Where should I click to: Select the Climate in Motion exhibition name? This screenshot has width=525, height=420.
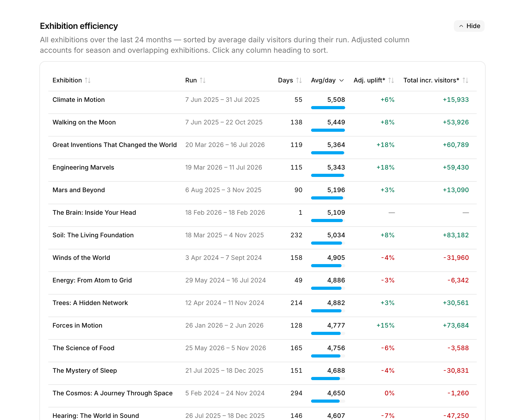tap(78, 100)
